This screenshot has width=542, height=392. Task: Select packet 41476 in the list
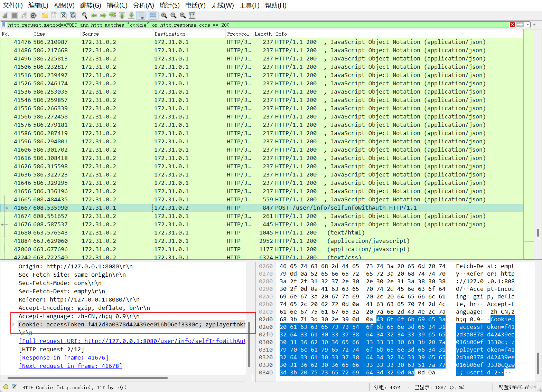point(262,42)
